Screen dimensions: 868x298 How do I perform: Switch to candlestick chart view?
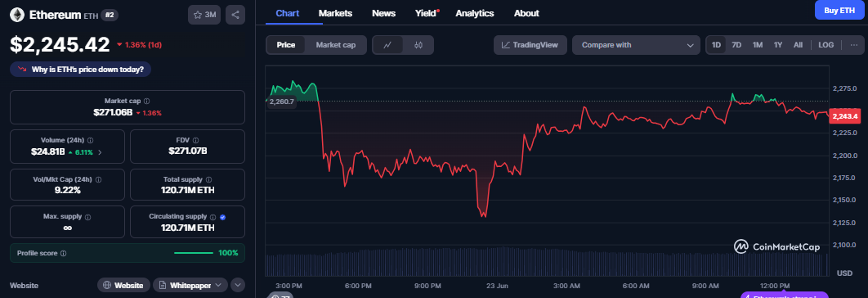click(418, 45)
